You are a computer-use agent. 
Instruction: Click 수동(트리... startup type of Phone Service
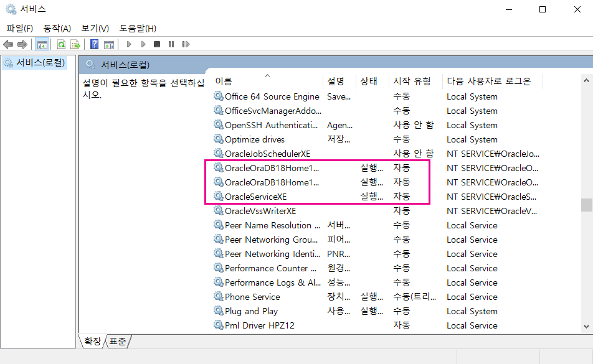[414, 297]
